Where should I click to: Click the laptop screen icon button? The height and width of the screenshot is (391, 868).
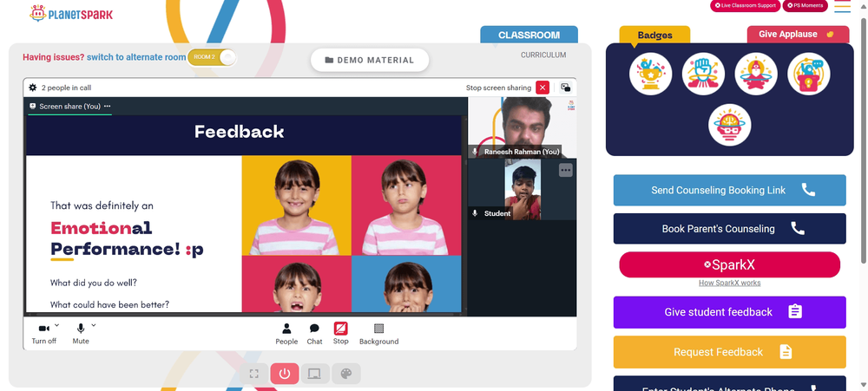pyautogui.click(x=315, y=374)
